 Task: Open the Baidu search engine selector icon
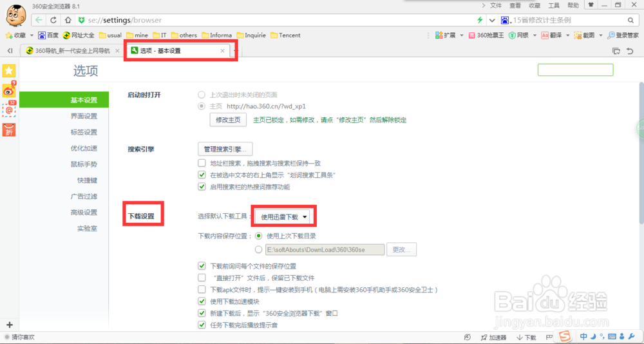click(x=505, y=20)
